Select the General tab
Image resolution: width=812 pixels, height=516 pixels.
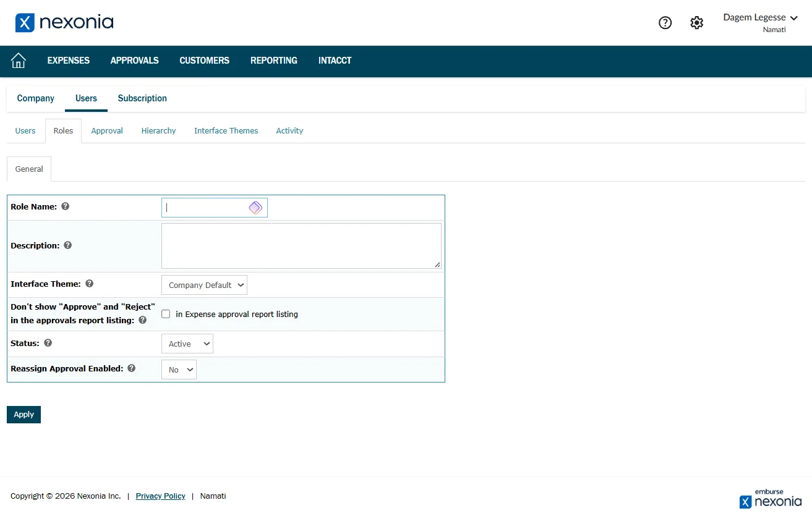[29, 169]
